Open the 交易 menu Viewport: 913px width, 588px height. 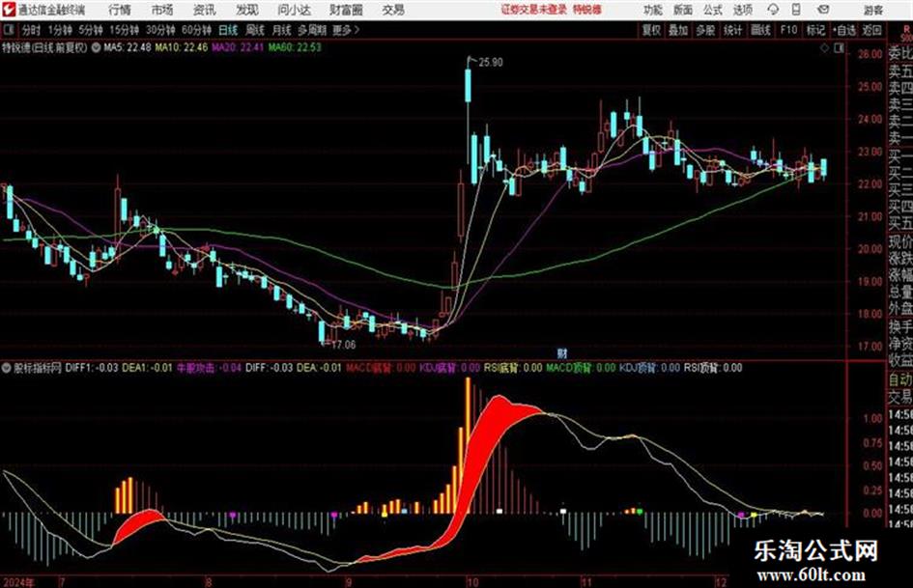click(x=393, y=10)
